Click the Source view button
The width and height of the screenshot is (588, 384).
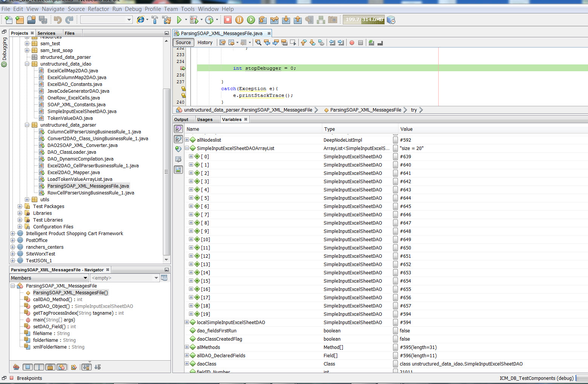(183, 43)
